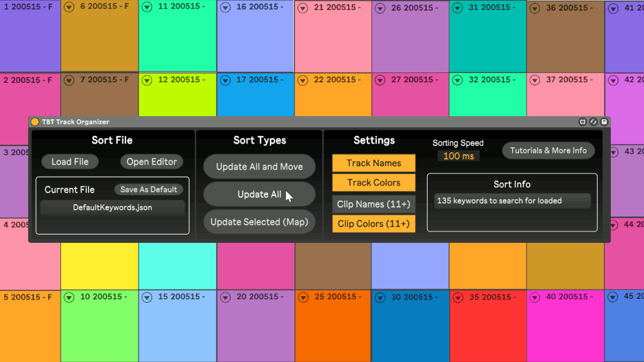Click the orange device activator circle
The image size is (644, 362).
point(35,122)
